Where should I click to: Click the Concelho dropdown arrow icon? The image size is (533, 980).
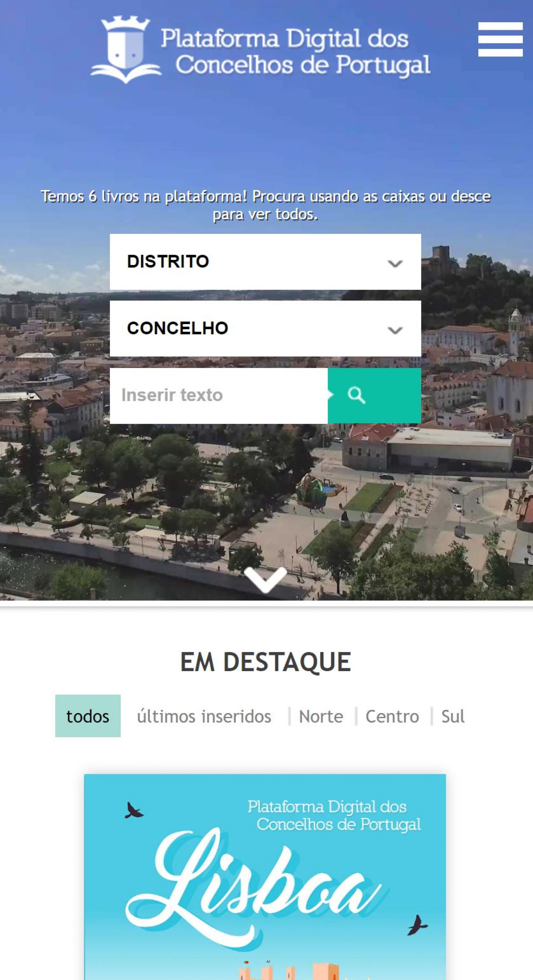pos(395,330)
